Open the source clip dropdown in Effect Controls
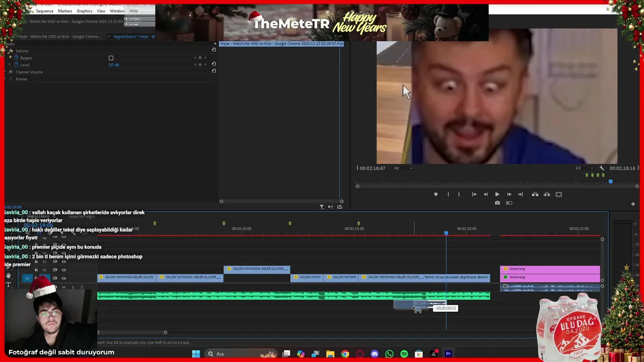Image resolution: width=644 pixels, height=362 pixels. (x=109, y=36)
